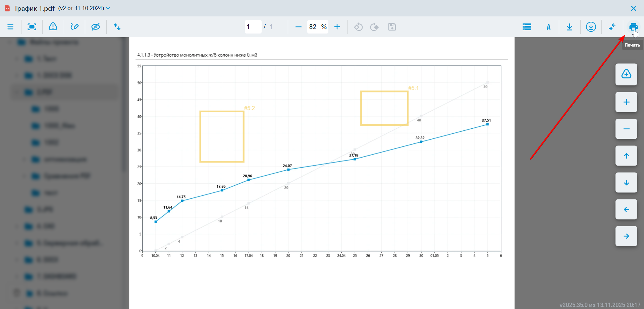Click the plain download arrow icon
The height and width of the screenshot is (309, 644).
(570, 27)
